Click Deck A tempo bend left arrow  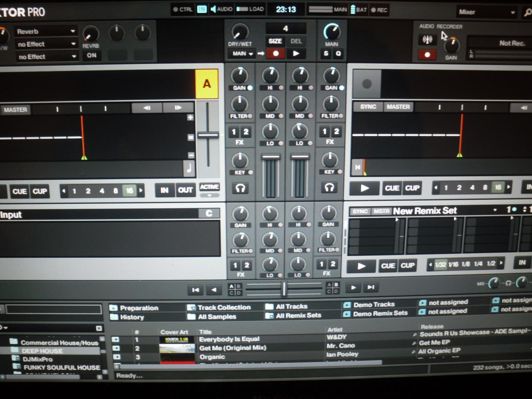coord(147,108)
